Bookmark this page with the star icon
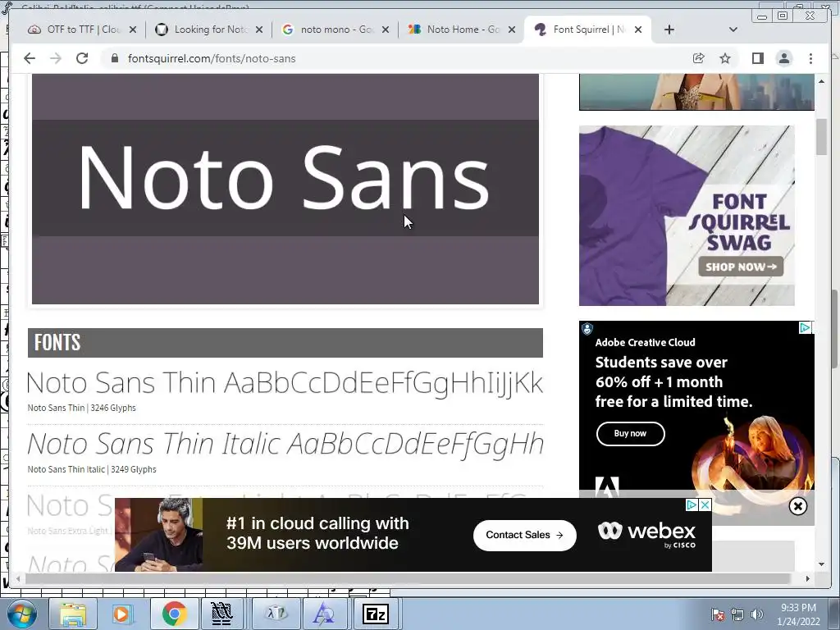 (725, 58)
